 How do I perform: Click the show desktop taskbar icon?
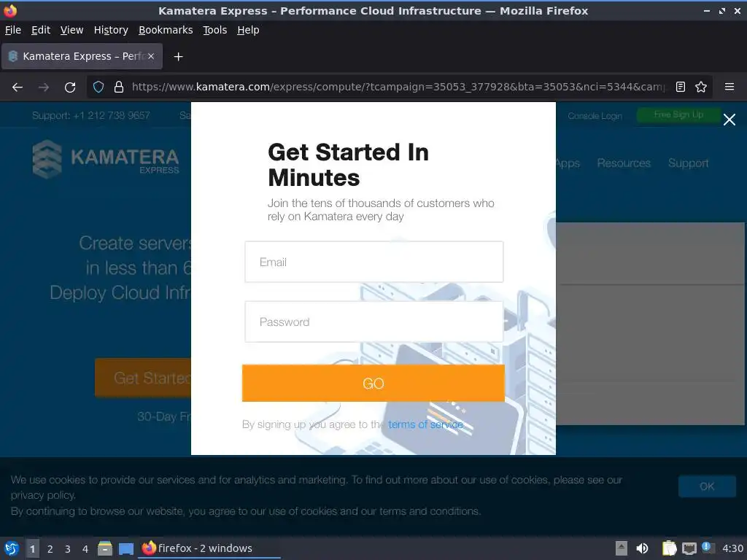126,549
